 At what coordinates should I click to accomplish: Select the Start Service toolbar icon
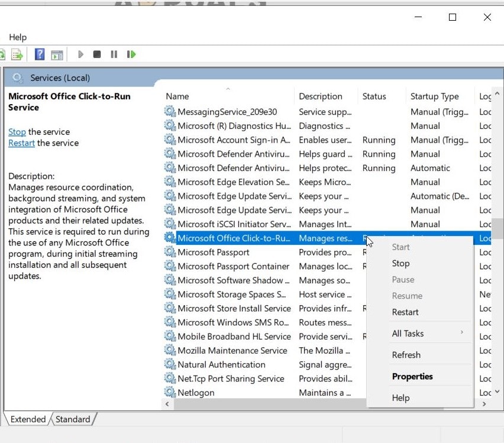click(x=80, y=54)
